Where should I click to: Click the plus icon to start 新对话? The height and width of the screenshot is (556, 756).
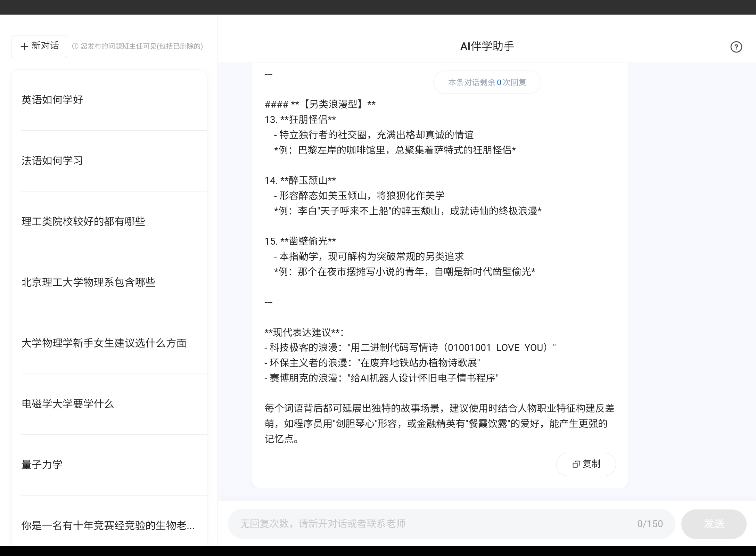point(24,46)
